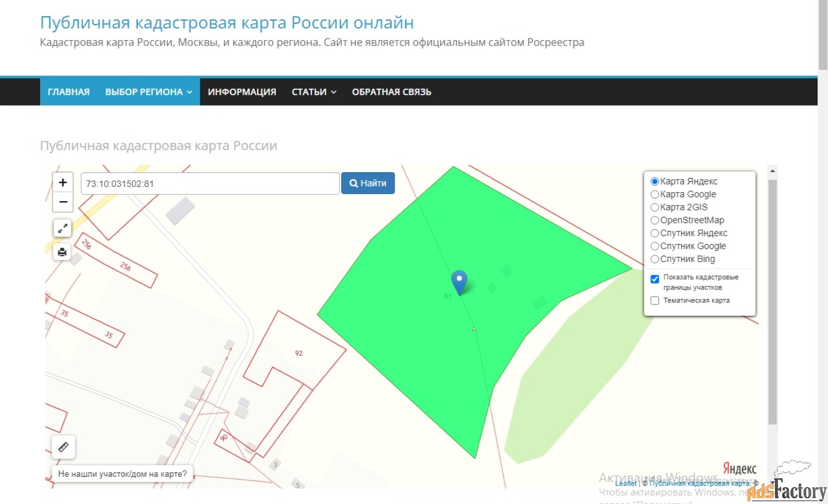Select the Карта Google radio option

(x=655, y=194)
